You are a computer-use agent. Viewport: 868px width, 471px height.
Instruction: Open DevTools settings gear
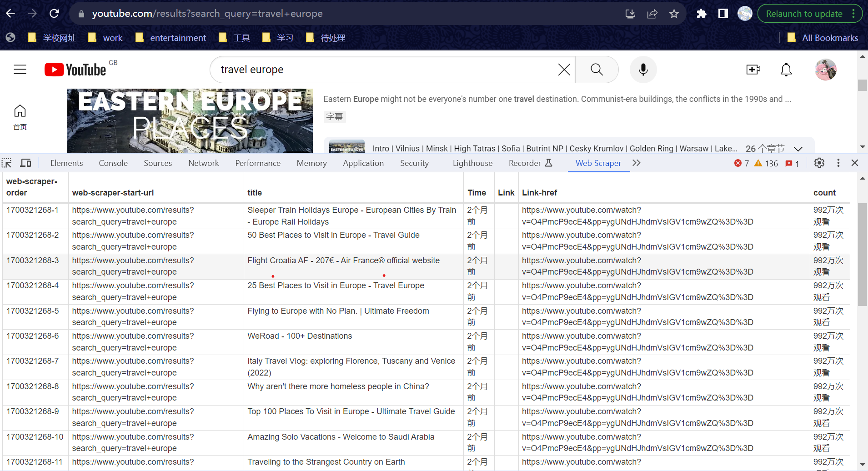(x=819, y=163)
